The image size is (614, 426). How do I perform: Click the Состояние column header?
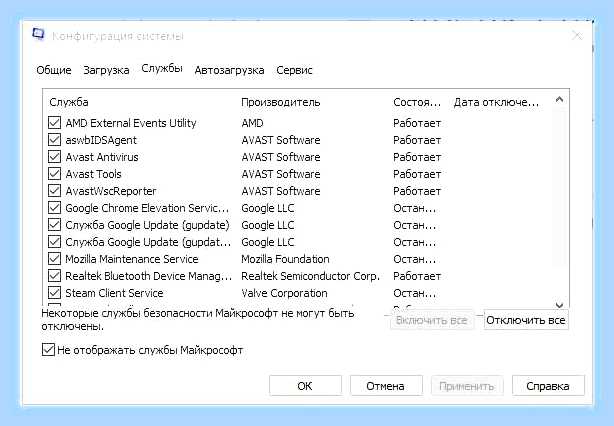point(417,102)
